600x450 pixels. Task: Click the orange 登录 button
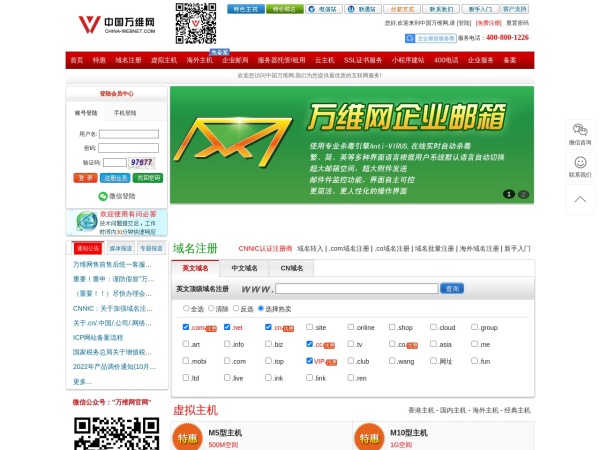point(85,178)
